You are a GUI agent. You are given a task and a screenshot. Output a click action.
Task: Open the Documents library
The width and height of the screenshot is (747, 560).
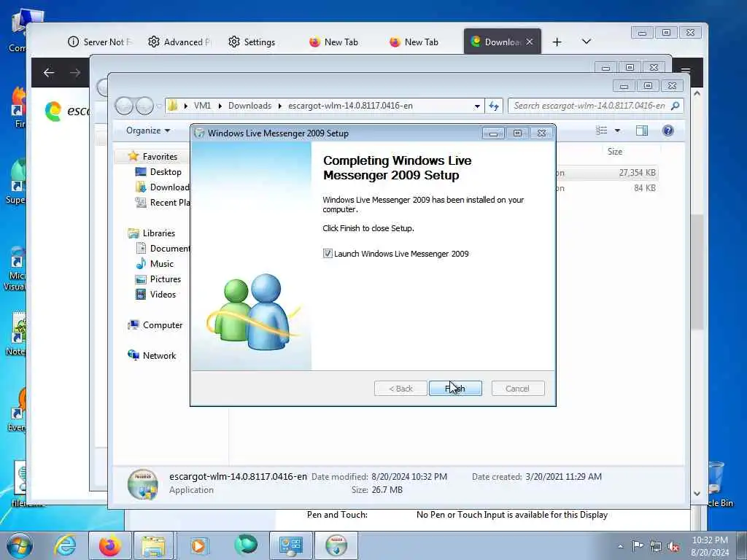[x=163, y=249]
